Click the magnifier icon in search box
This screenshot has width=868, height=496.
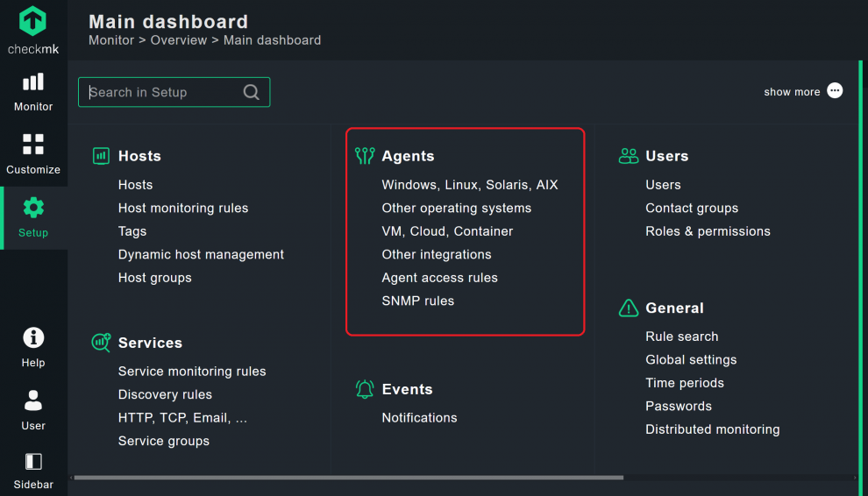click(252, 92)
